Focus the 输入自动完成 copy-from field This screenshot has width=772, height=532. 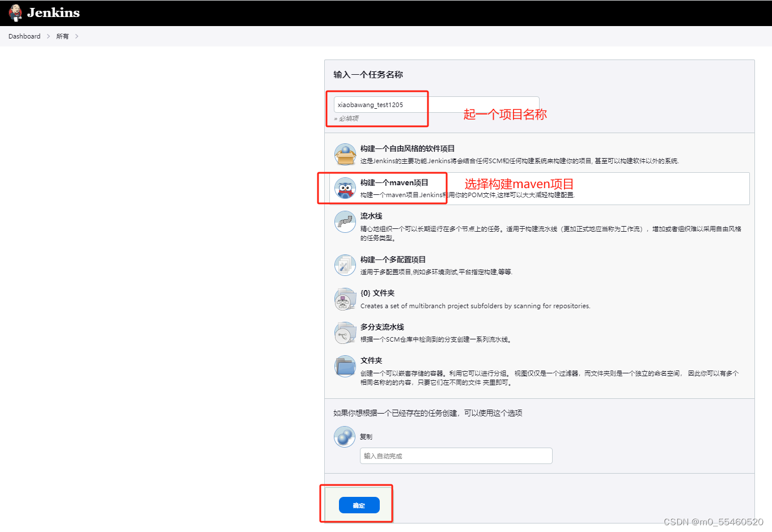[456, 456]
